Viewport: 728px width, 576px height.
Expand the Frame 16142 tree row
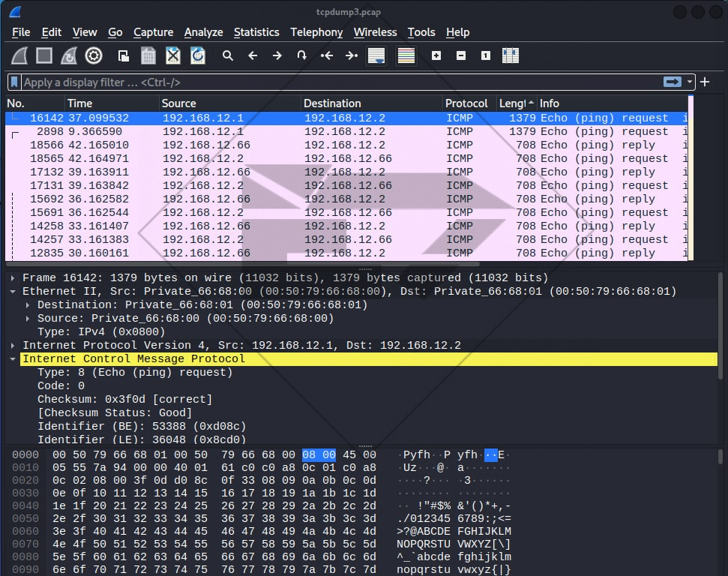[x=13, y=277]
